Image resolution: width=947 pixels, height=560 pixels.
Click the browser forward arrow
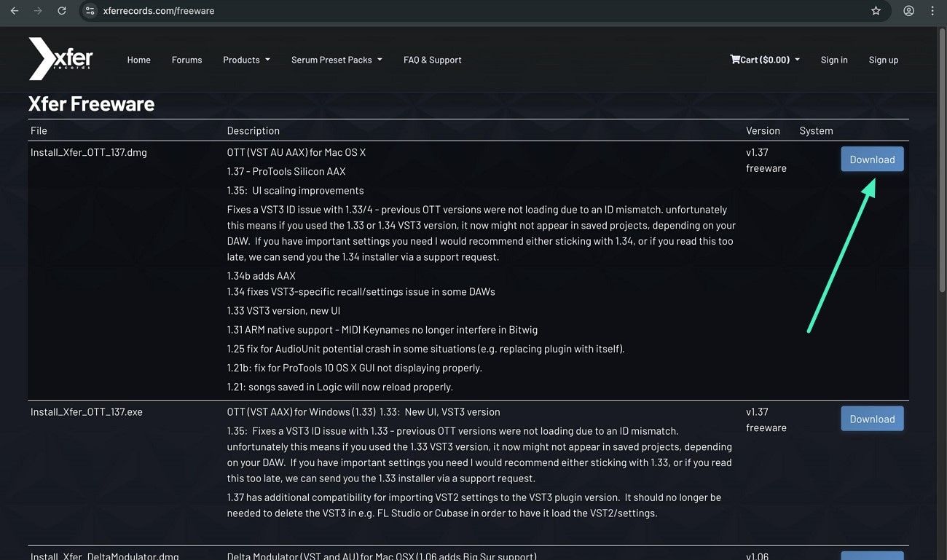[38, 11]
